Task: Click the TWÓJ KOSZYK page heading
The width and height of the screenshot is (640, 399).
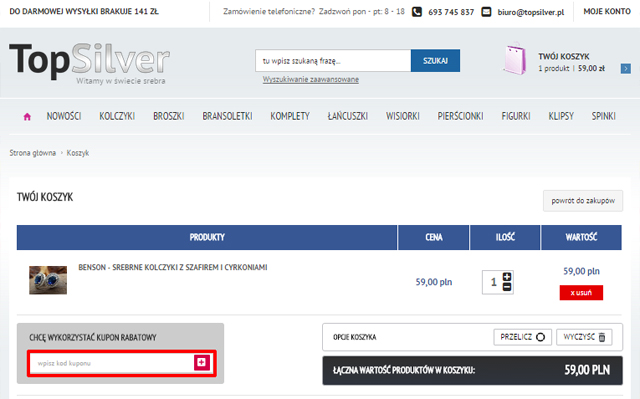Action: click(x=45, y=197)
